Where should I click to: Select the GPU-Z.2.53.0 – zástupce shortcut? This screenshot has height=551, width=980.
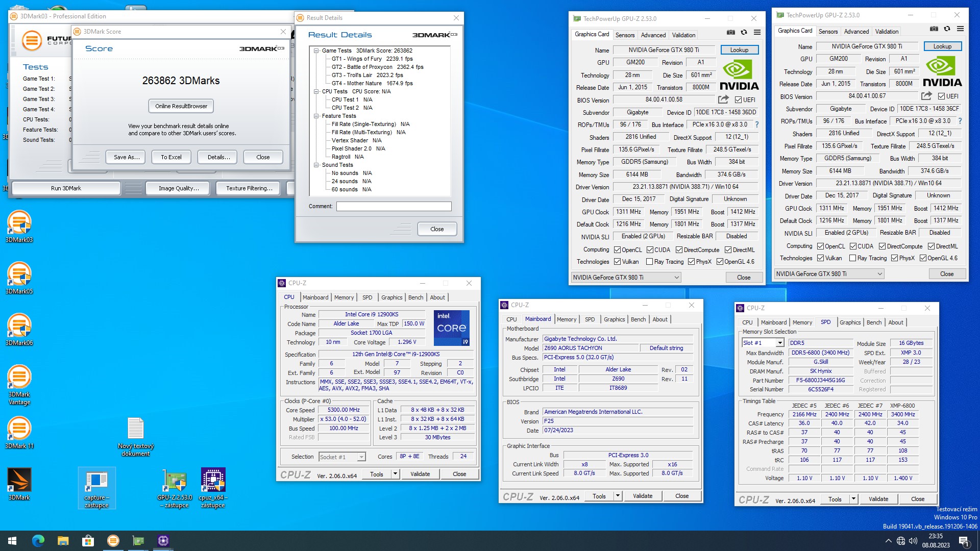click(175, 488)
